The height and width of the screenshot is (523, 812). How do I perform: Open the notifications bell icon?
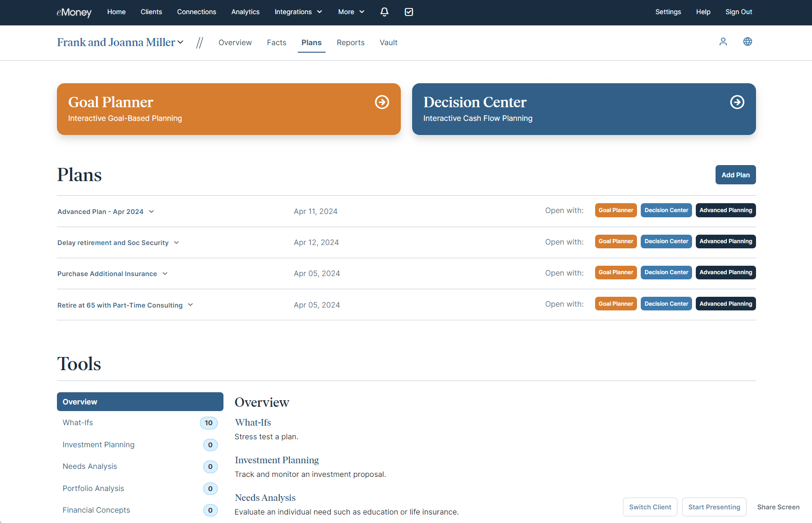pos(384,12)
